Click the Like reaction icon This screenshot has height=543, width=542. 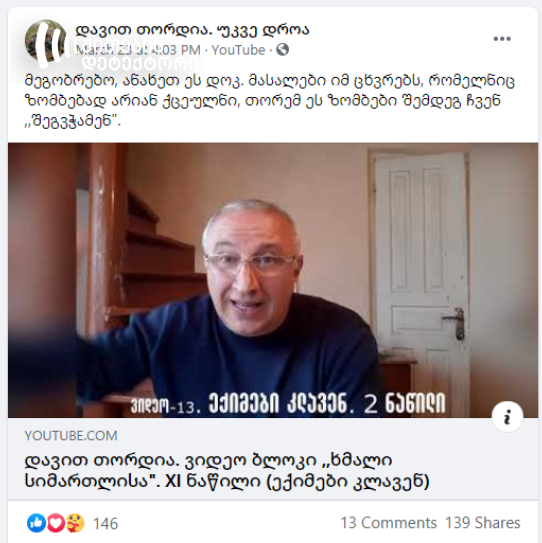(x=36, y=523)
